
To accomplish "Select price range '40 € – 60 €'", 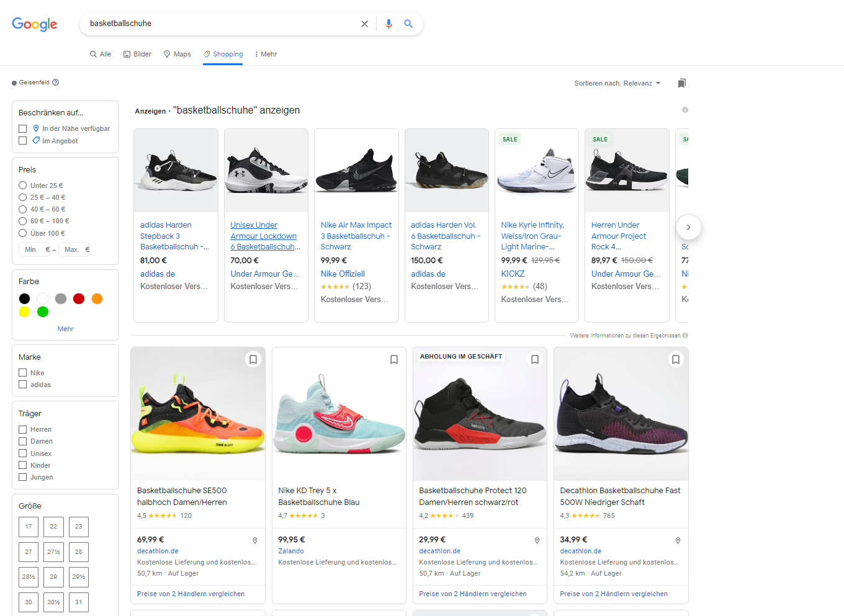I will point(23,209).
